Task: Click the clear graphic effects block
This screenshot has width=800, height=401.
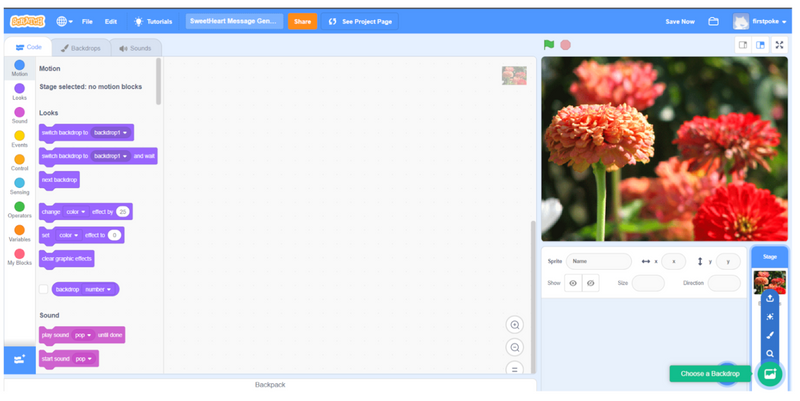Action: (x=66, y=259)
